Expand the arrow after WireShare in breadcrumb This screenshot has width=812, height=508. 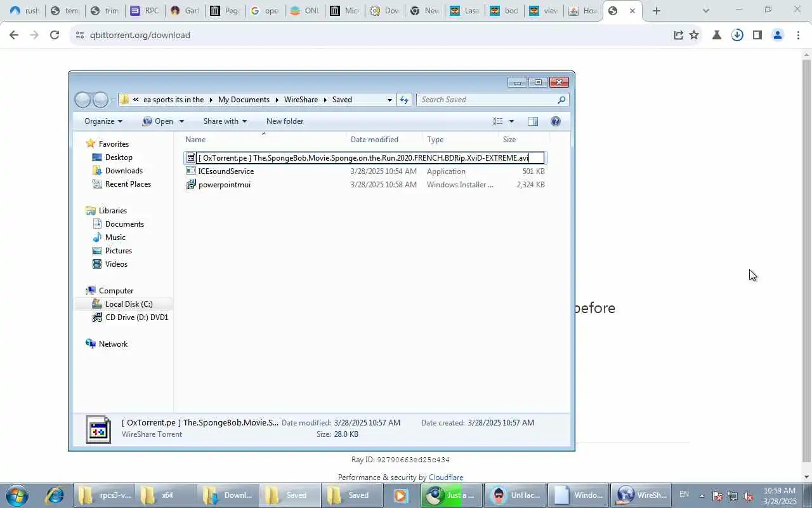(x=325, y=100)
